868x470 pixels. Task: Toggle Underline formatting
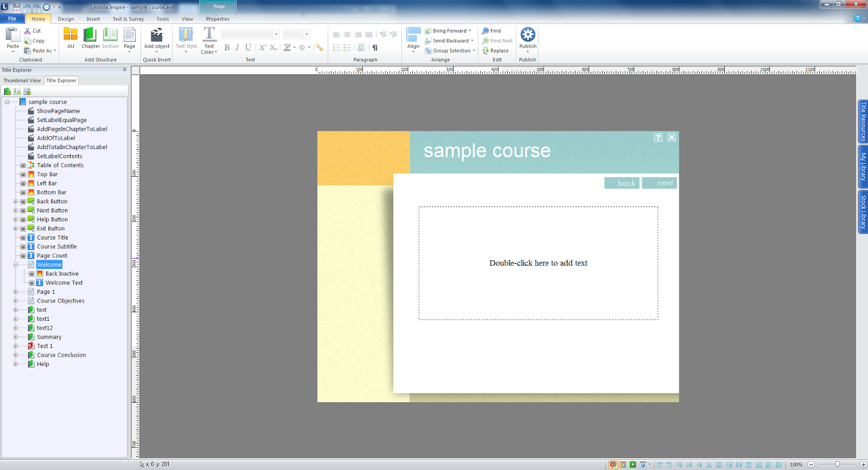pyautogui.click(x=248, y=48)
